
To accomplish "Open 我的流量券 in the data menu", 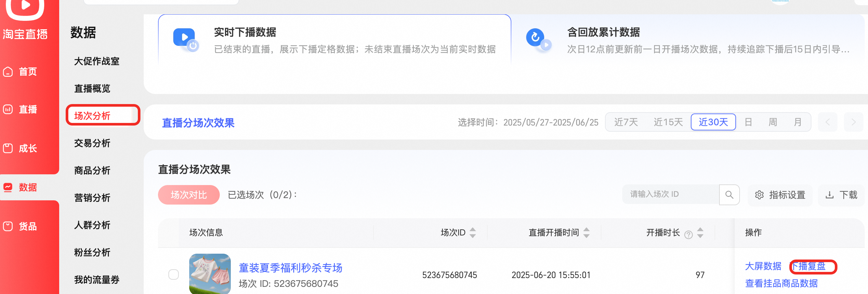I will (x=97, y=279).
